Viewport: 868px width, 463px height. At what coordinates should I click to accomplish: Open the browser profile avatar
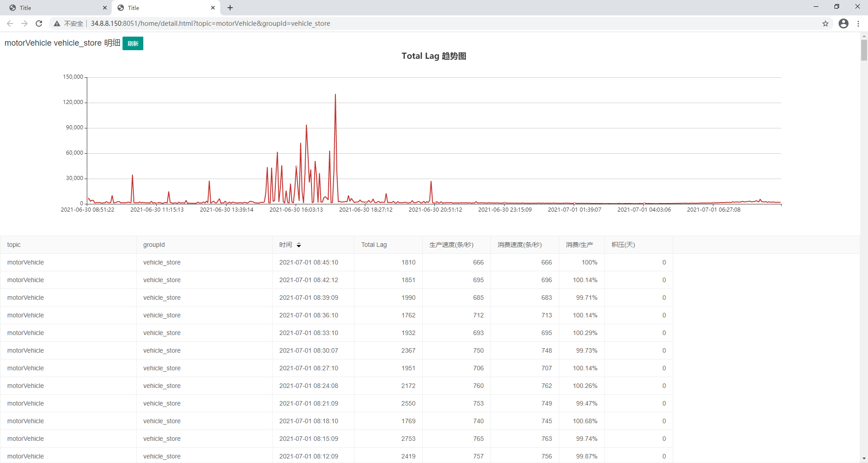pyautogui.click(x=844, y=24)
